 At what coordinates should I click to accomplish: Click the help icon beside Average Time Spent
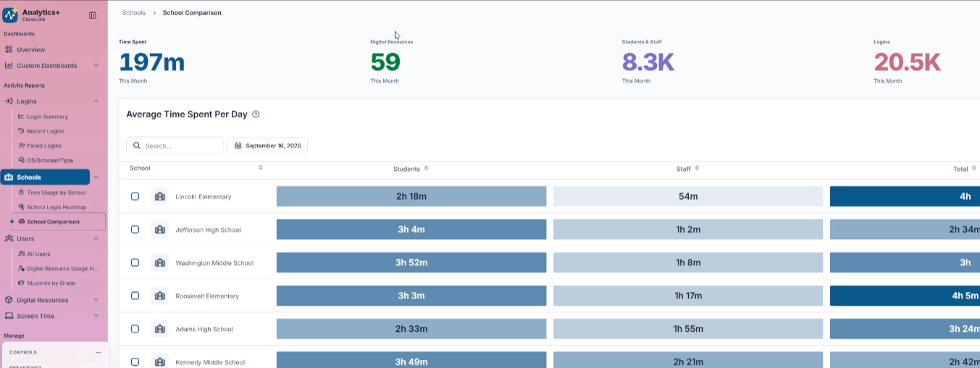[x=256, y=114]
